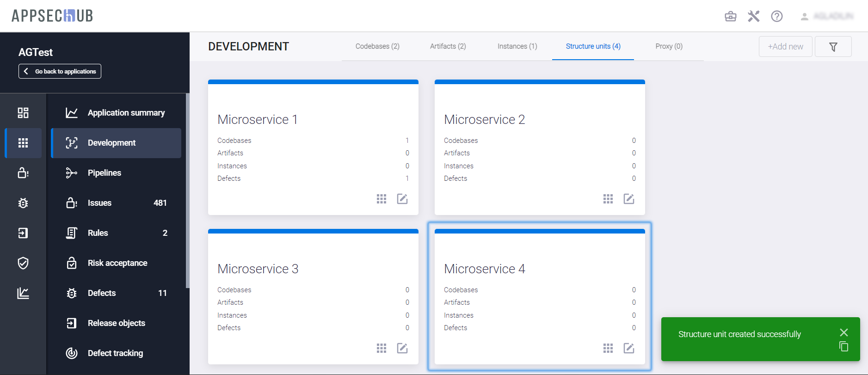Edit Microservice 3 using pencil icon

(402, 348)
